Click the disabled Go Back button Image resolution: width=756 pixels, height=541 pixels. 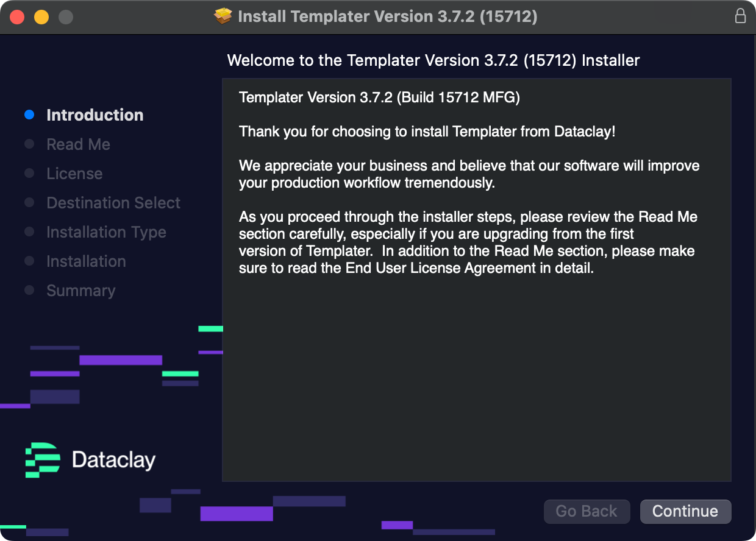pyautogui.click(x=587, y=511)
